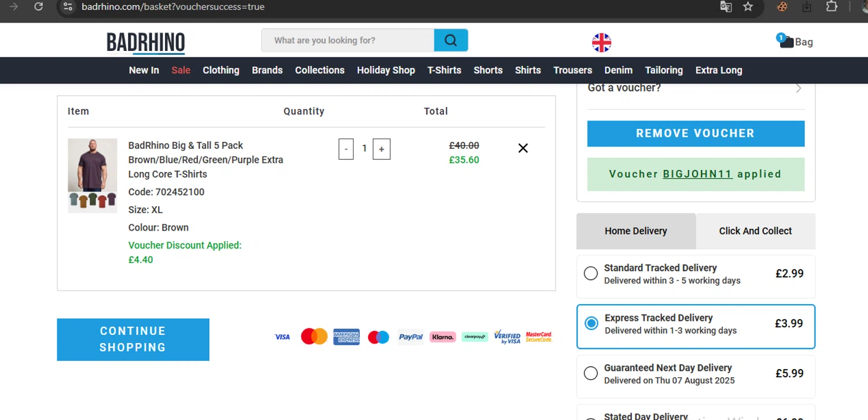The image size is (868, 420).
Task: Open the Holiday Shop menu
Action: 386,70
